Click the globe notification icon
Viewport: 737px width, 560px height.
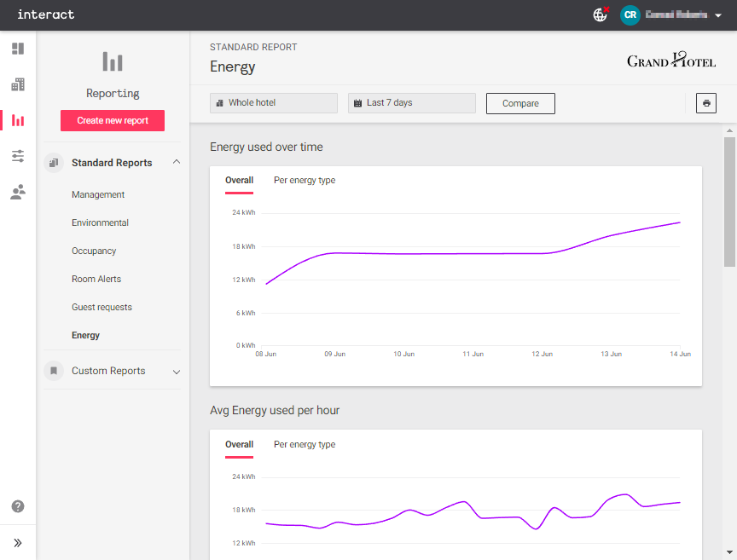pyautogui.click(x=601, y=14)
